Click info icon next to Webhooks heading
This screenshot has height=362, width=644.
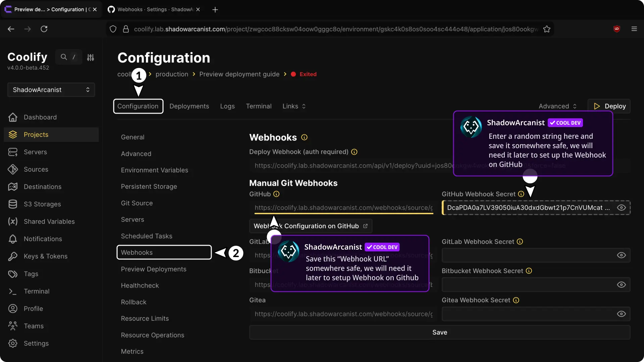point(304,137)
